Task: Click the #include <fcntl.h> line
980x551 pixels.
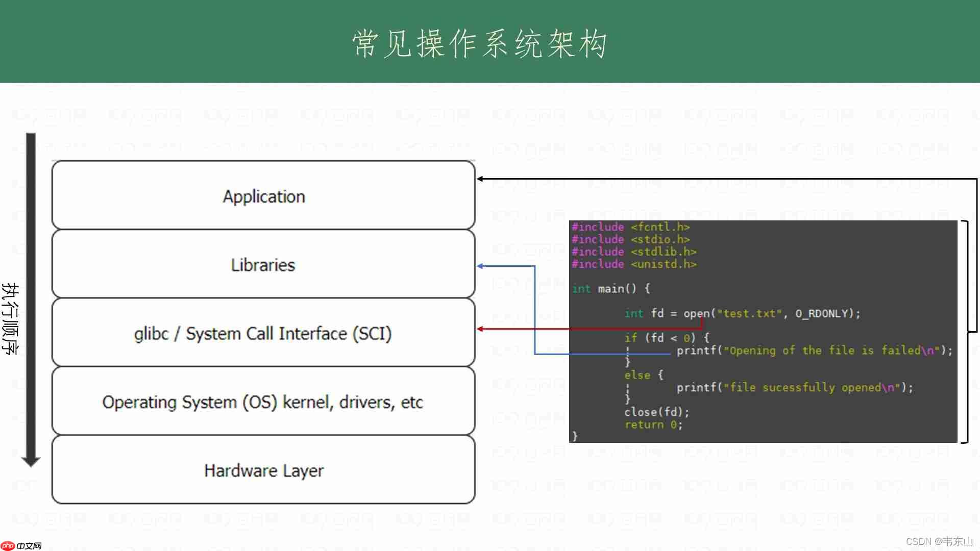Action: tap(631, 227)
